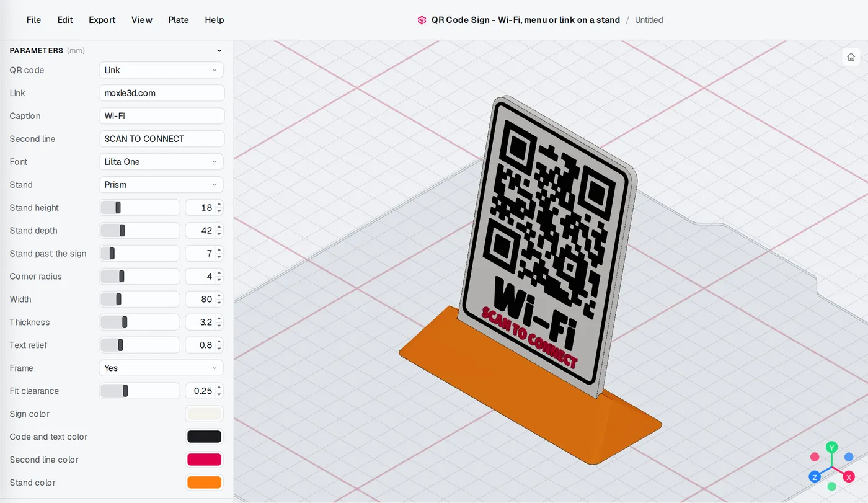Viewport: 868px width, 503px height.
Task: Click the red X axis gizmo handle
Action: (x=849, y=476)
